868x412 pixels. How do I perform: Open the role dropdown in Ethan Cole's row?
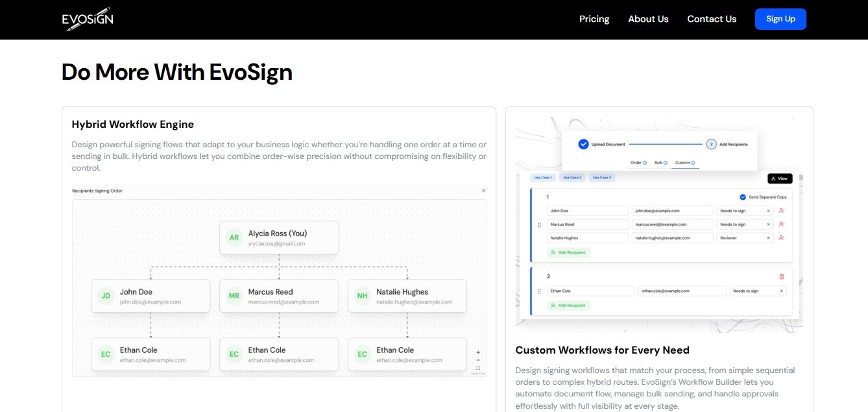point(758,291)
